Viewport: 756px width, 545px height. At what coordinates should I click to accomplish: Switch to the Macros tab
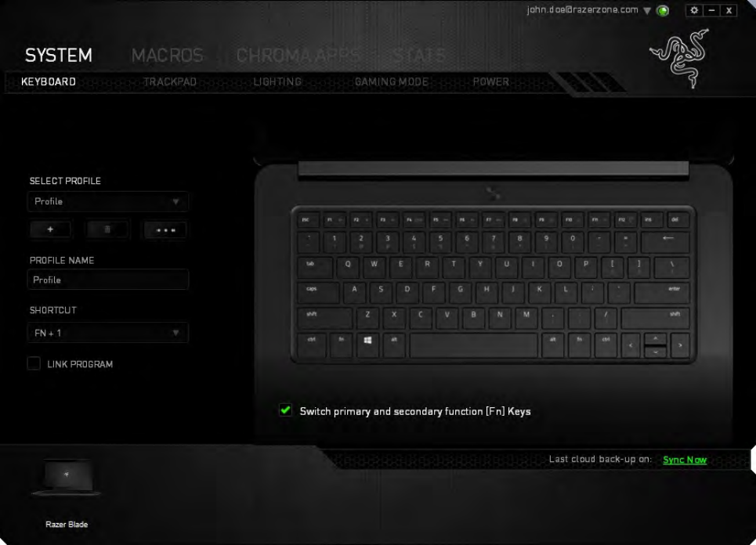click(x=168, y=56)
